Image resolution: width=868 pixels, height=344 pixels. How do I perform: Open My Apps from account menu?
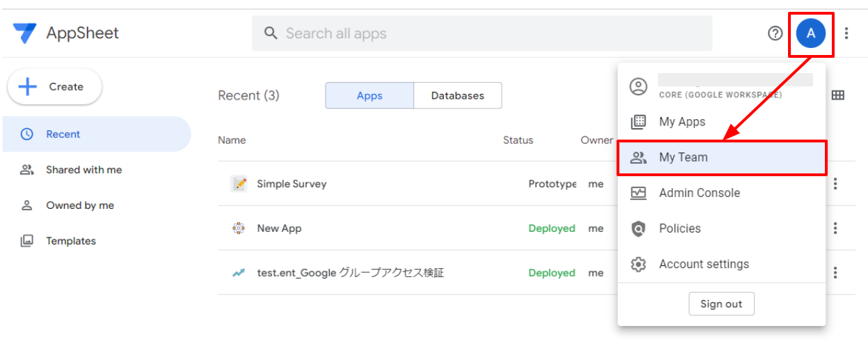pos(721,122)
